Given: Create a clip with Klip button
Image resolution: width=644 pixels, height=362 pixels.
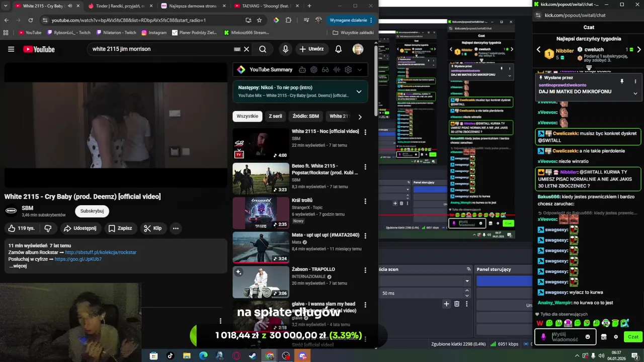Looking at the screenshot, I should (152, 228).
